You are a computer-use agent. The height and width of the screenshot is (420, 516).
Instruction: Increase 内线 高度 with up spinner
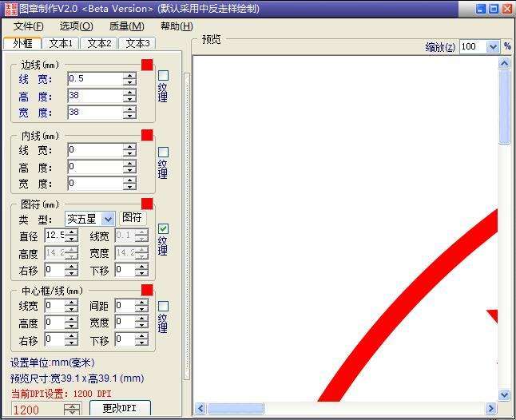tap(129, 163)
